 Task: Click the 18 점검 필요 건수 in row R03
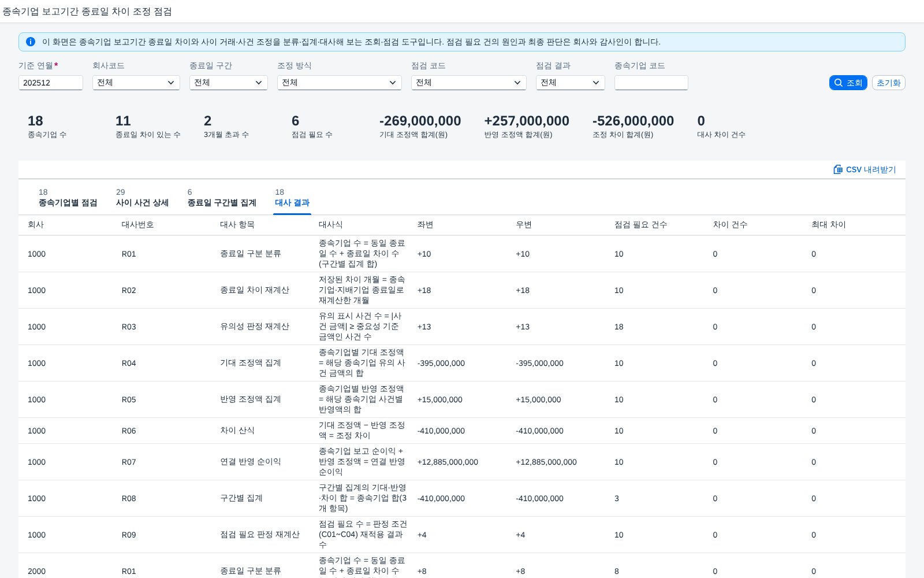pos(619,327)
